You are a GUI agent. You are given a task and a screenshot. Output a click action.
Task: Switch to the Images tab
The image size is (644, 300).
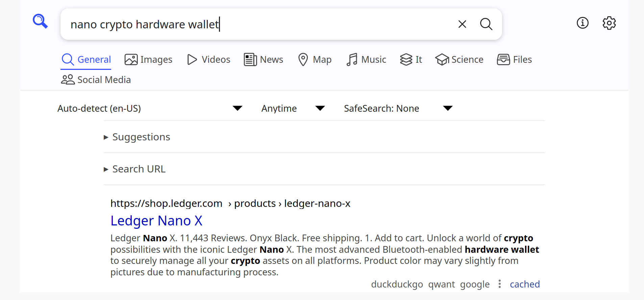point(148,59)
